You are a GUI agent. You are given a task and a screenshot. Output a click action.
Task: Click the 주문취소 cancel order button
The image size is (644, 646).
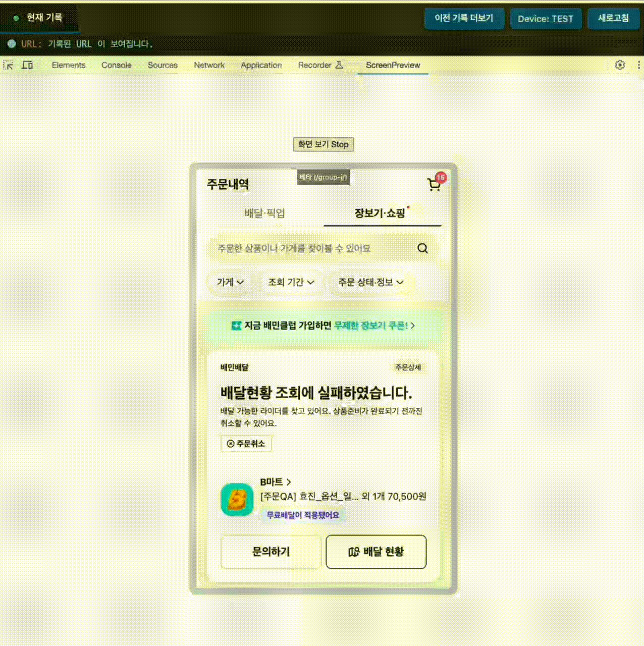tap(246, 444)
